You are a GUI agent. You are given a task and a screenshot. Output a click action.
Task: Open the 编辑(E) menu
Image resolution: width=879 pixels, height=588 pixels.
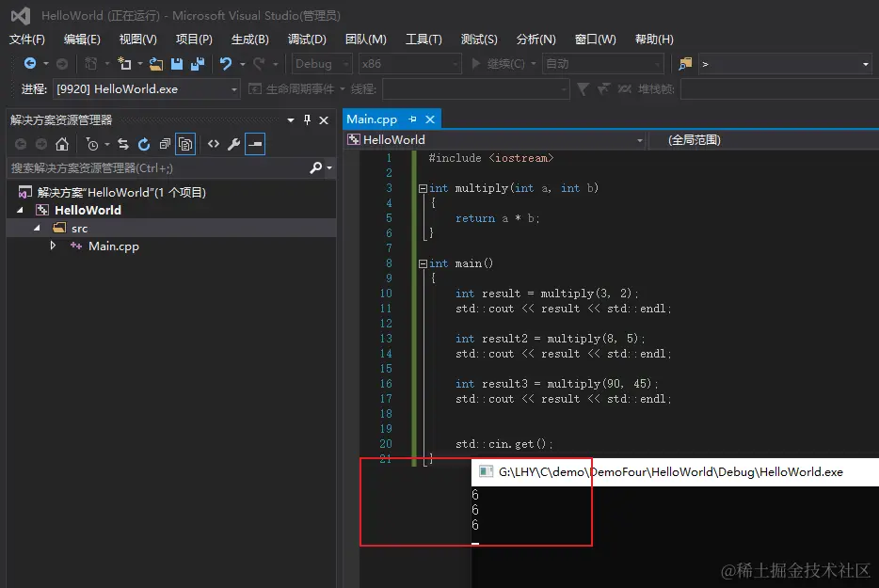click(82, 40)
